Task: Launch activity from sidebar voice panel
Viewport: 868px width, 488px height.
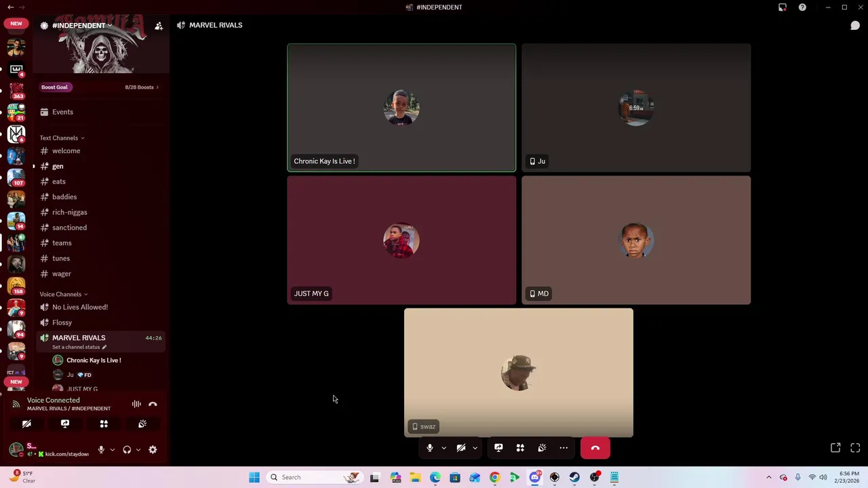Action: [x=104, y=424]
